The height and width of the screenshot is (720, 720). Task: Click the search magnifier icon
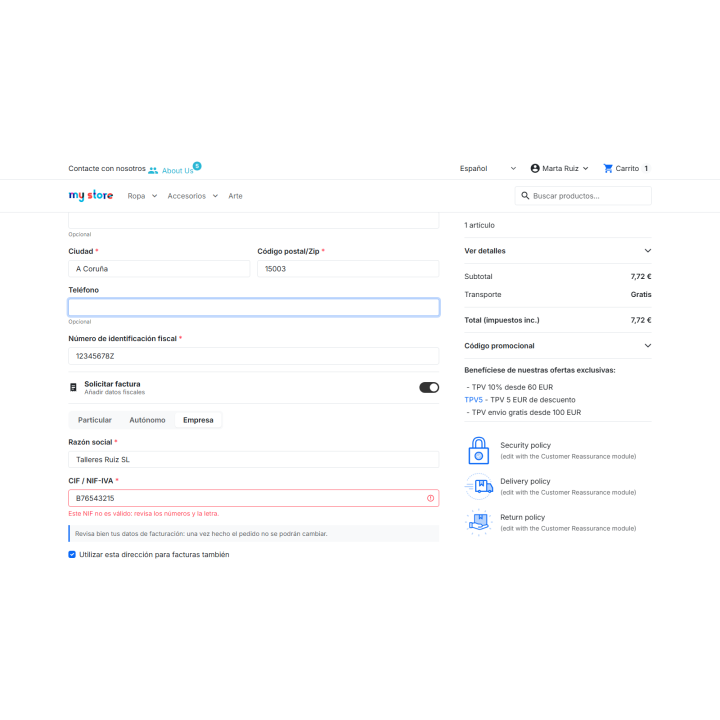pyautogui.click(x=525, y=196)
